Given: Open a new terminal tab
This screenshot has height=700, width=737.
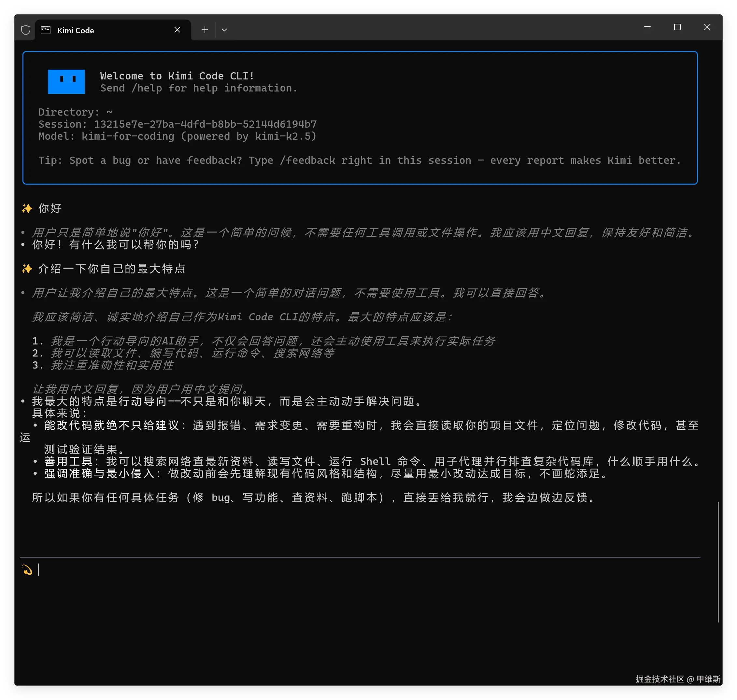Looking at the screenshot, I should [x=205, y=30].
